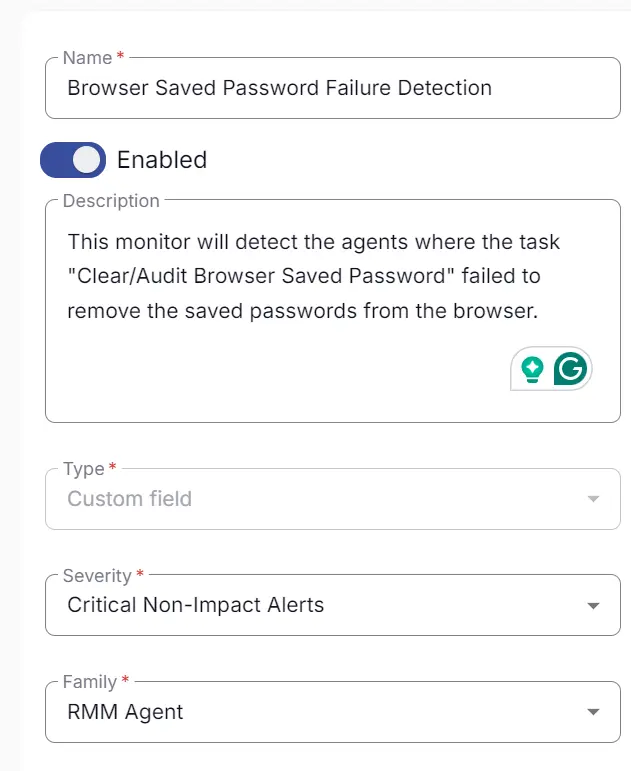
Task: Focus the Name input field
Action: coord(332,88)
